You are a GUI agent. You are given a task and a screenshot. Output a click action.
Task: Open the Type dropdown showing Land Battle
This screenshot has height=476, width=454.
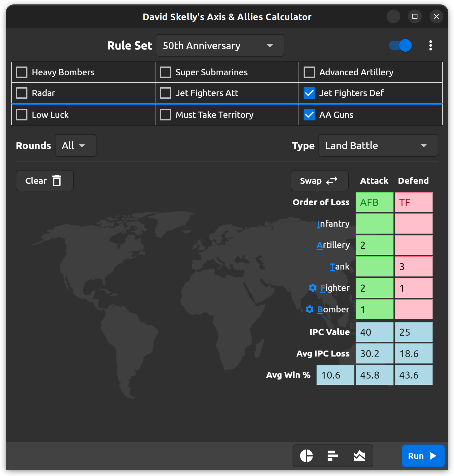[378, 145]
